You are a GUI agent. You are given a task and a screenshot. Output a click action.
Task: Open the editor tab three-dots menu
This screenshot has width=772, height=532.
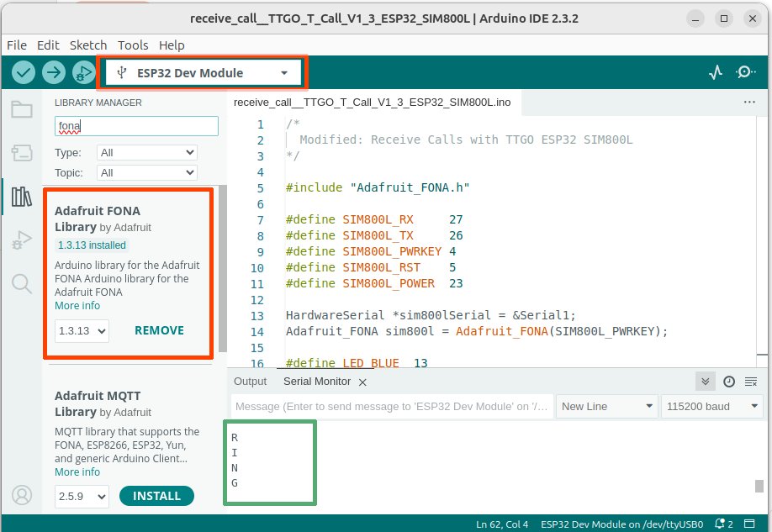tap(749, 102)
